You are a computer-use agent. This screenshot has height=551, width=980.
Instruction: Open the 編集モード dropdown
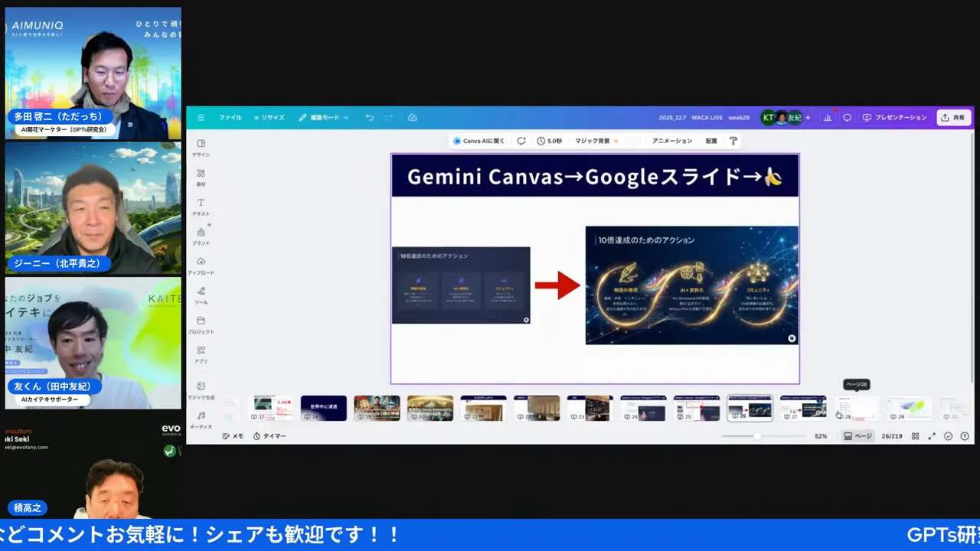point(323,117)
